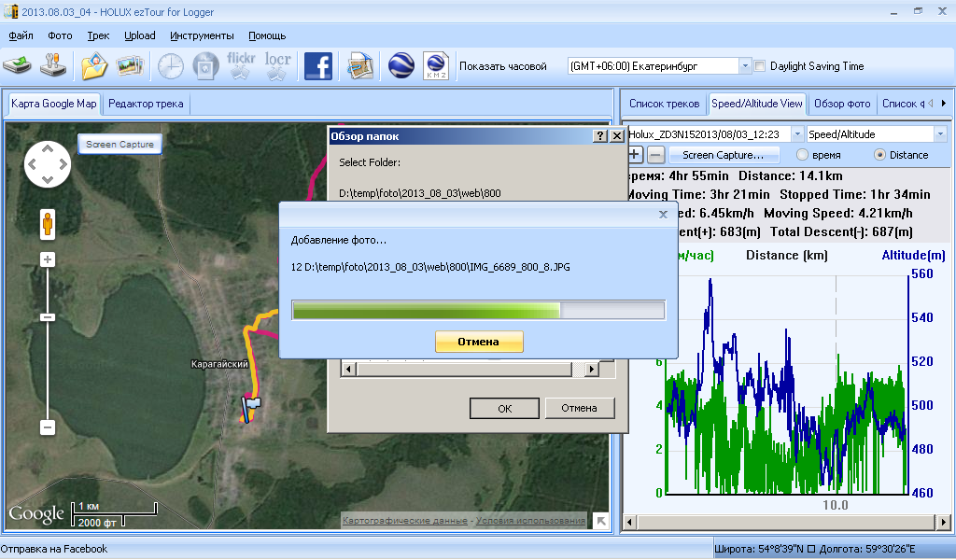956x560 pixels.
Task: Open the Holux track selection dropdown
Action: coord(797,134)
